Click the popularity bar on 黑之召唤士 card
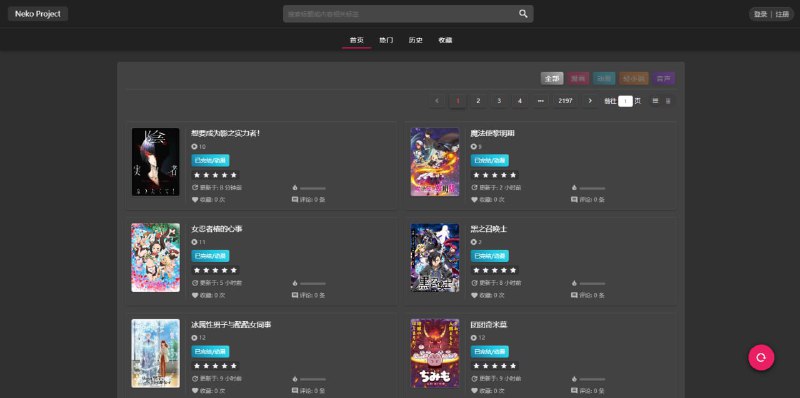 (x=592, y=284)
